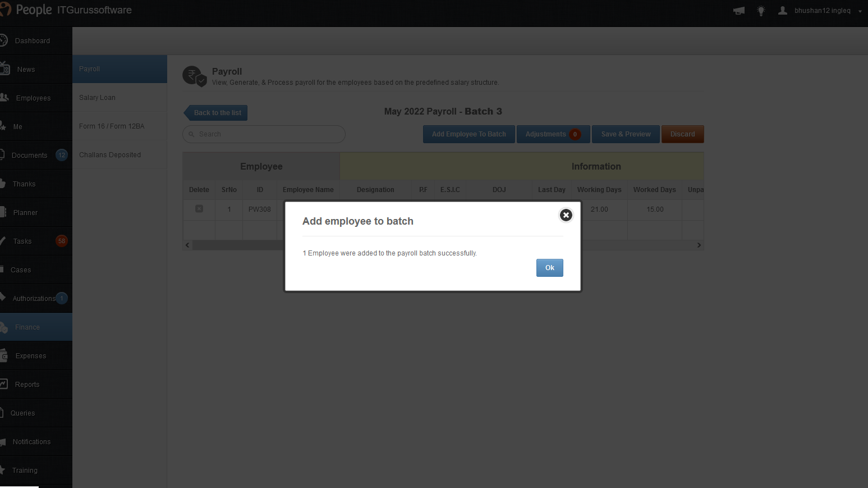The height and width of the screenshot is (488, 868).
Task: Click the Working Days column header
Action: click(599, 190)
